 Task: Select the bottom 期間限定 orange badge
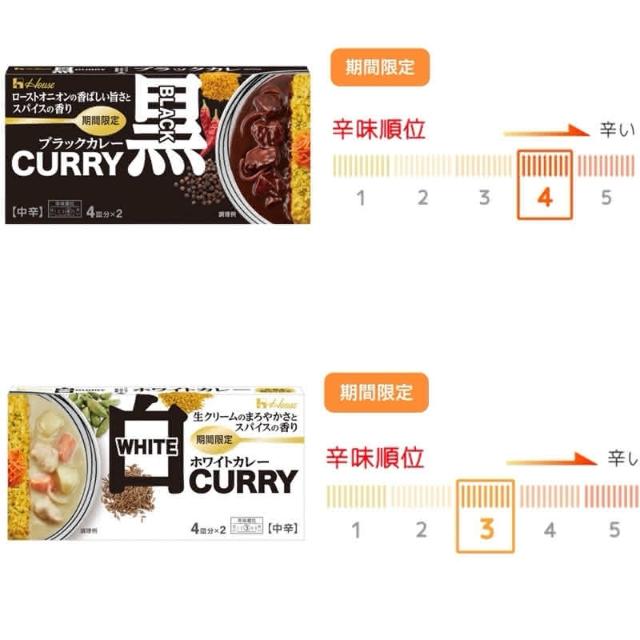376,392
